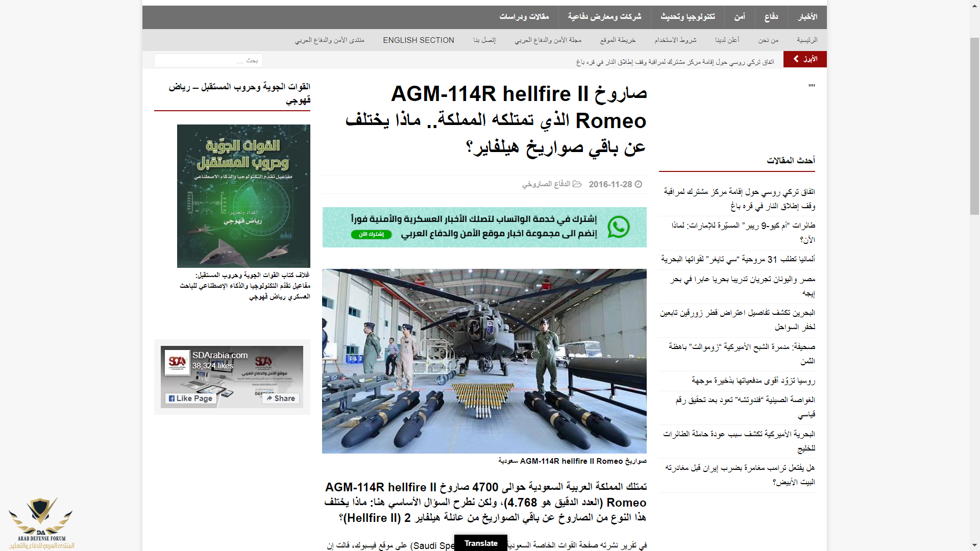Click the ticker back chevron arrow
This screenshot has width=980, height=551.
tap(796, 59)
